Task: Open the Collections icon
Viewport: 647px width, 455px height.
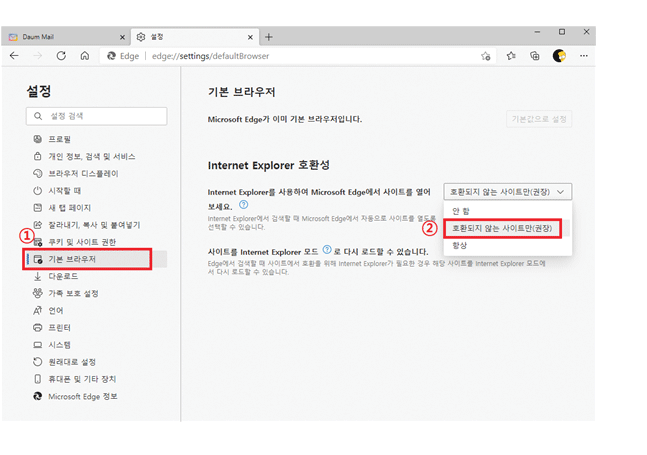Action: [535, 56]
